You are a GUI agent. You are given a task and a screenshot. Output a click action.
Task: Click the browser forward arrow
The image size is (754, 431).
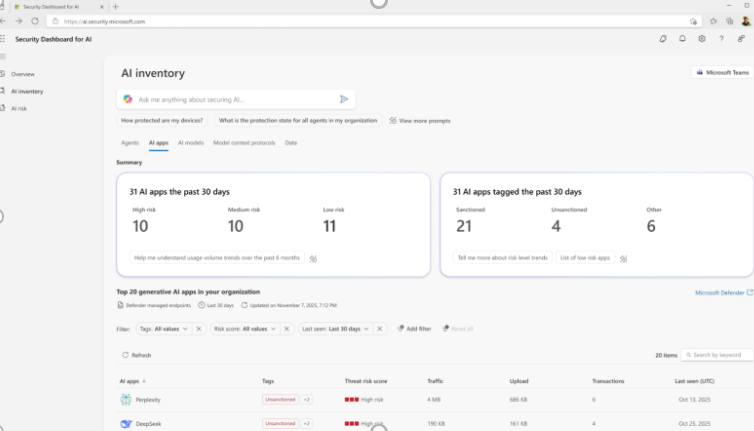19,21
